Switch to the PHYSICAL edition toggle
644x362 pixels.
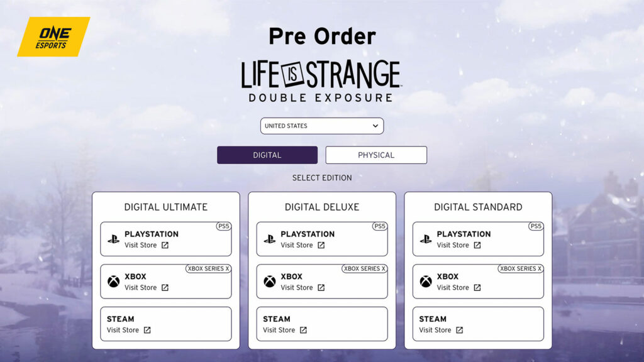coord(375,155)
